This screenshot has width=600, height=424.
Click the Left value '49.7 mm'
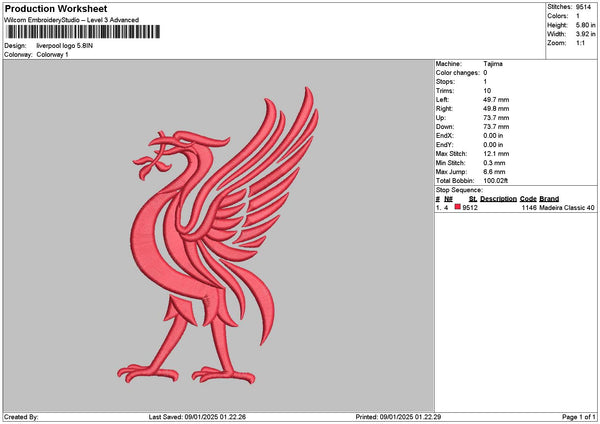click(x=496, y=100)
